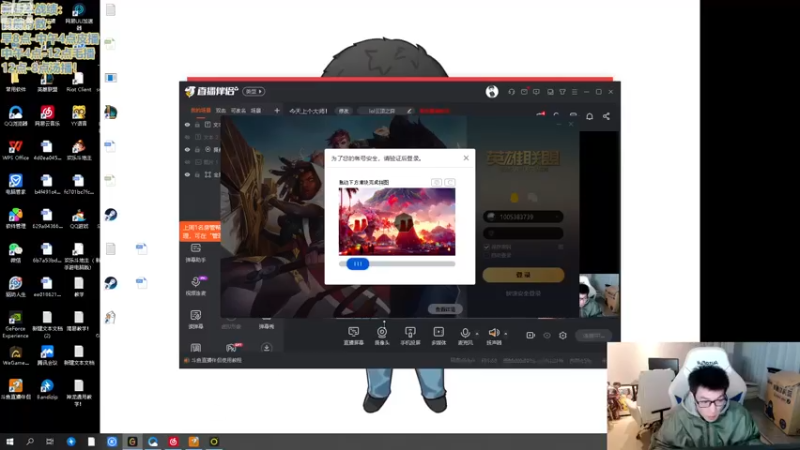The width and height of the screenshot is (800, 450).
Task: Toggle visibility of second source layer
Action: (x=187, y=137)
